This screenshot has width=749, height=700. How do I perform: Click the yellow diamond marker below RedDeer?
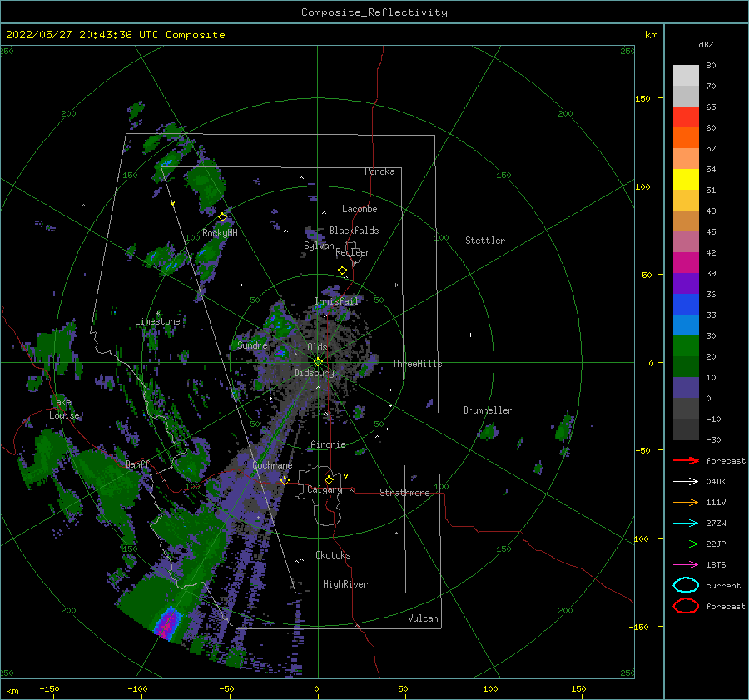click(x=342, y=271)
